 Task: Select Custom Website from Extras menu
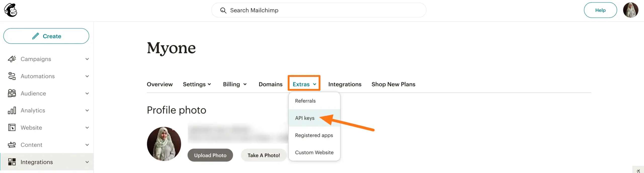314,152
